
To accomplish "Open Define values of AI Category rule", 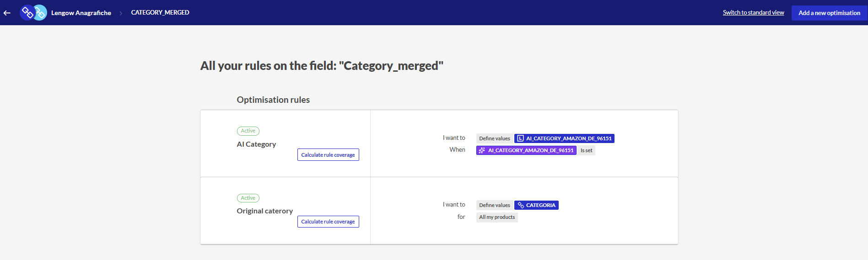I will [494, 138].
